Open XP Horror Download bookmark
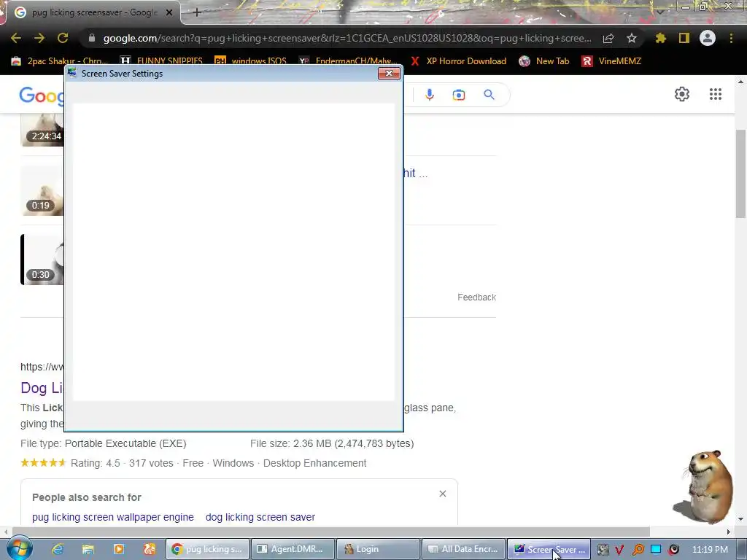 click(458, 61)
